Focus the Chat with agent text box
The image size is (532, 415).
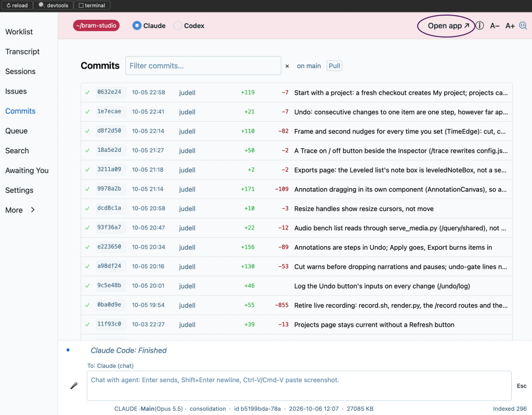tap(299, 386)
